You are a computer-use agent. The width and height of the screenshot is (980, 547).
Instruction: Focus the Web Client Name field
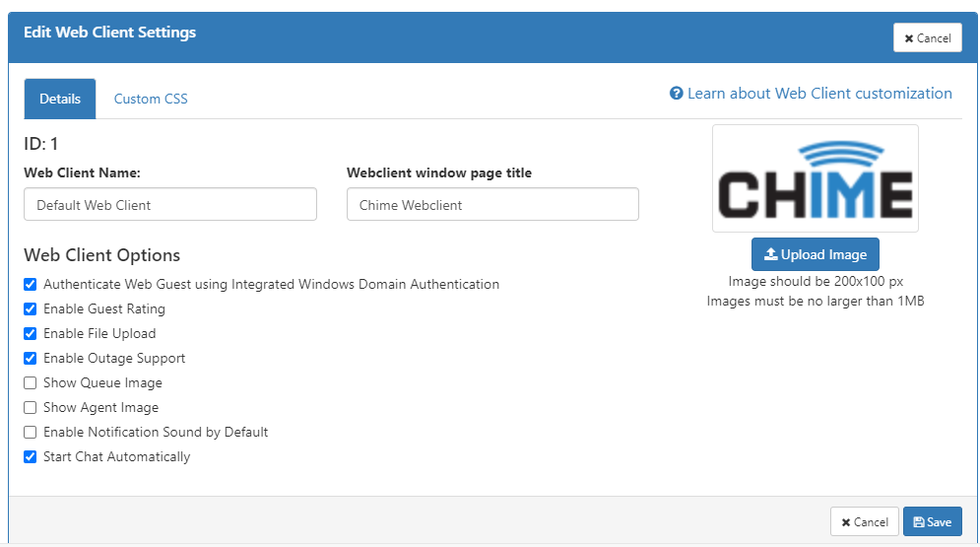tap(170, 204)
